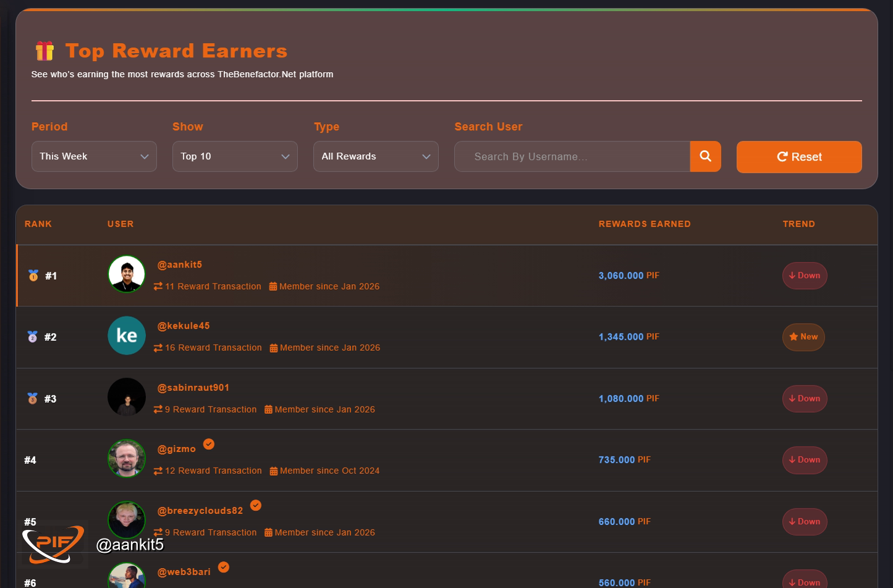This screenshot has width=893, height=588.
Task: Click the calendar icon in @aankit5's row
Action: click(273, 286)
